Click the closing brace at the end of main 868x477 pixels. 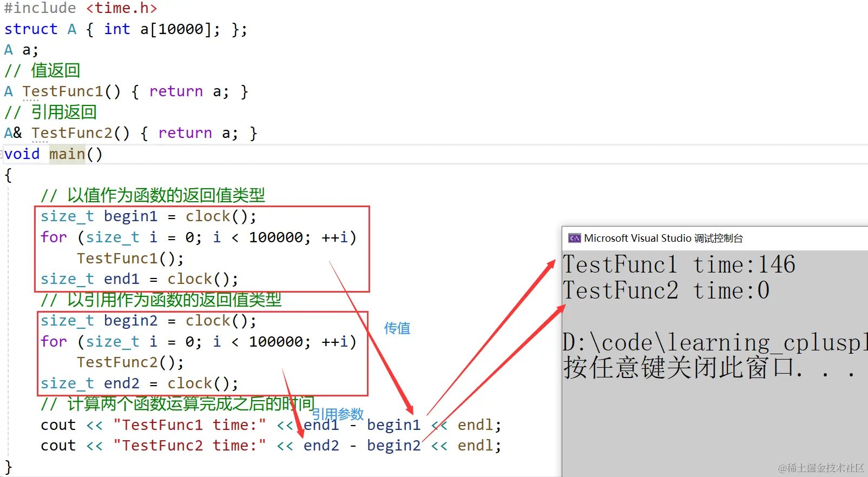8,467
